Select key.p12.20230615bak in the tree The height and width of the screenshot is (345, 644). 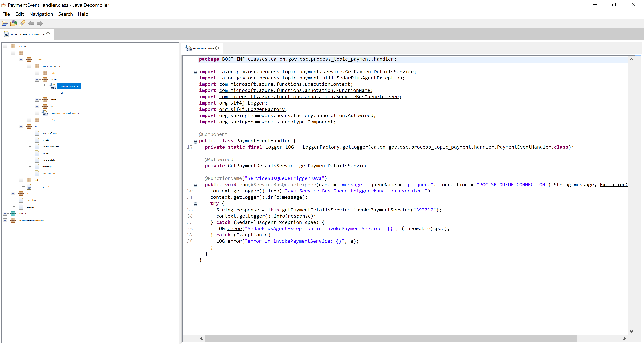[x=50, y=147]
